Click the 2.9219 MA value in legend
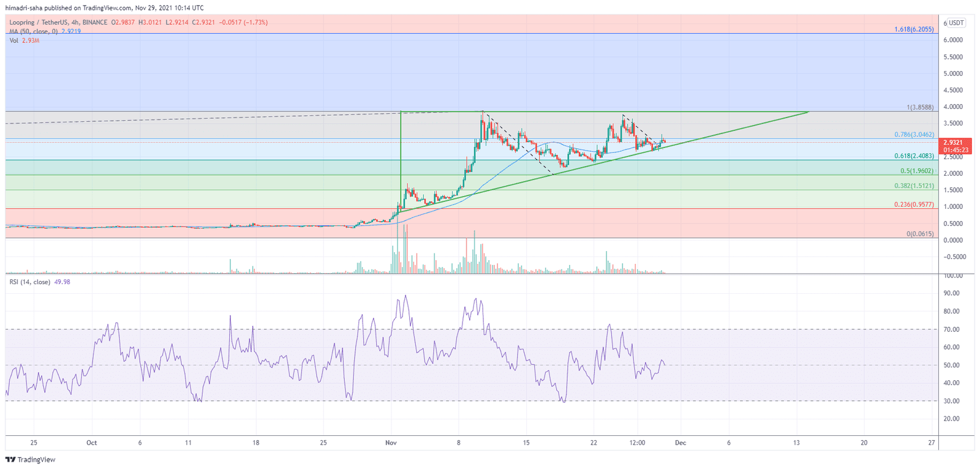The height and width of the screenshot is (469, 980). click(71, 31)
